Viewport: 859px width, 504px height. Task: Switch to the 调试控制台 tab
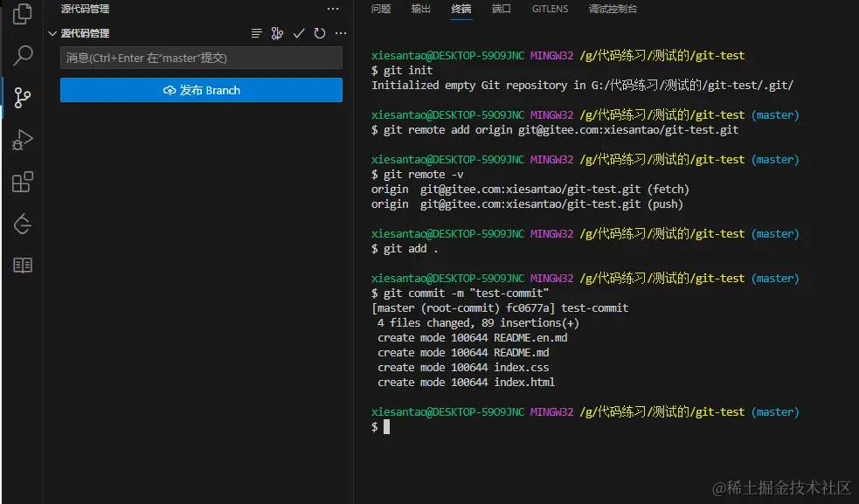point(613,9)
